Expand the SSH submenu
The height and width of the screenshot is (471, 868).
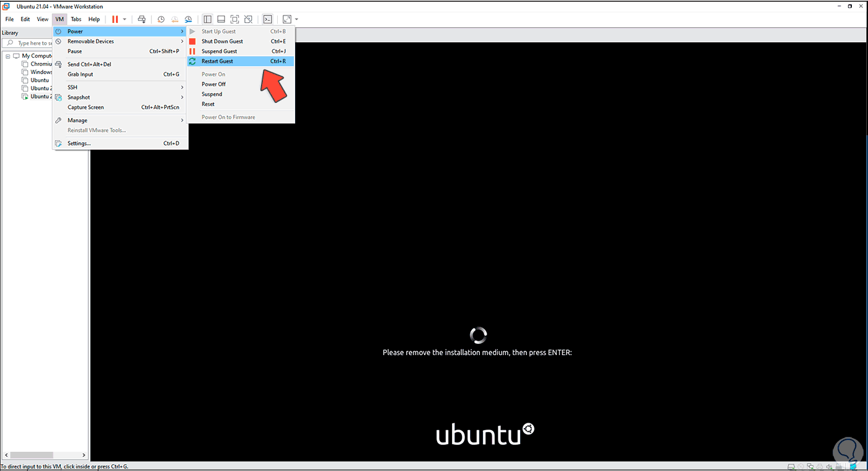(x=120, y=87)
